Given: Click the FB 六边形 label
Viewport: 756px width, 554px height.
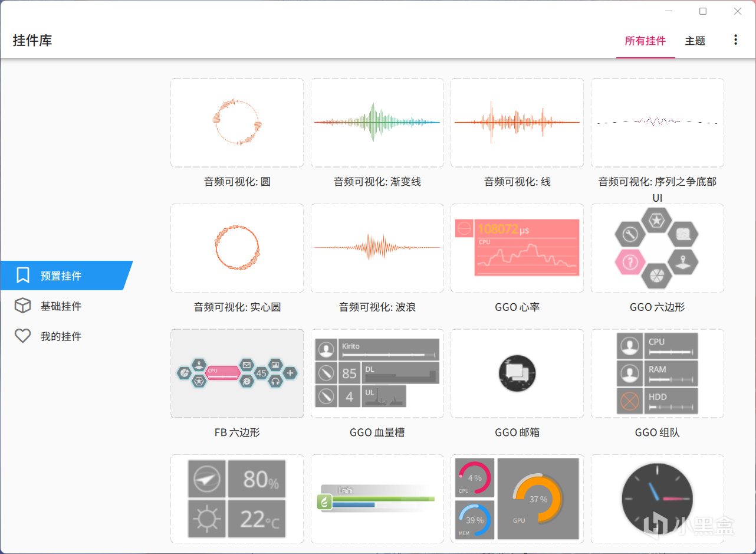Looking at the screenshot, I should coord(237,432).
